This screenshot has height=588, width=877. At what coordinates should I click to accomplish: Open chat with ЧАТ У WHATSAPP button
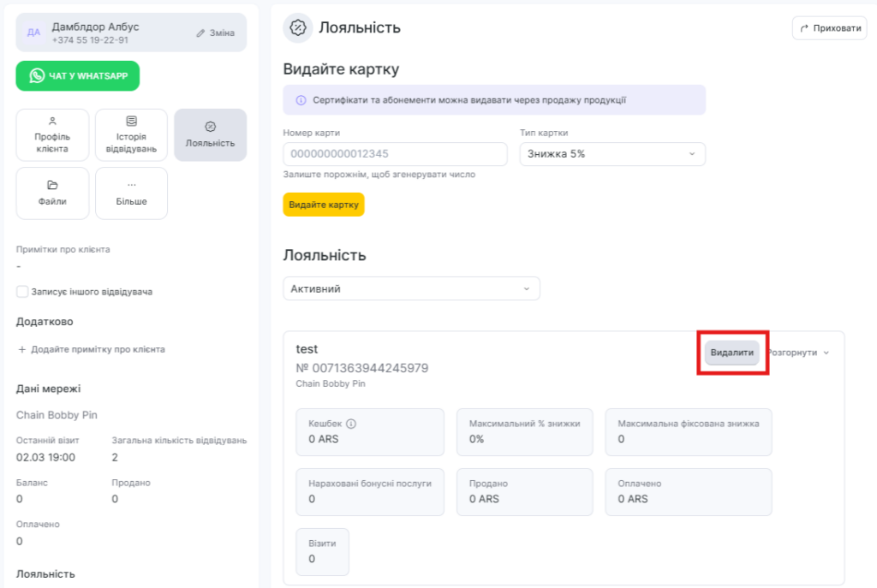pos(78,75)
